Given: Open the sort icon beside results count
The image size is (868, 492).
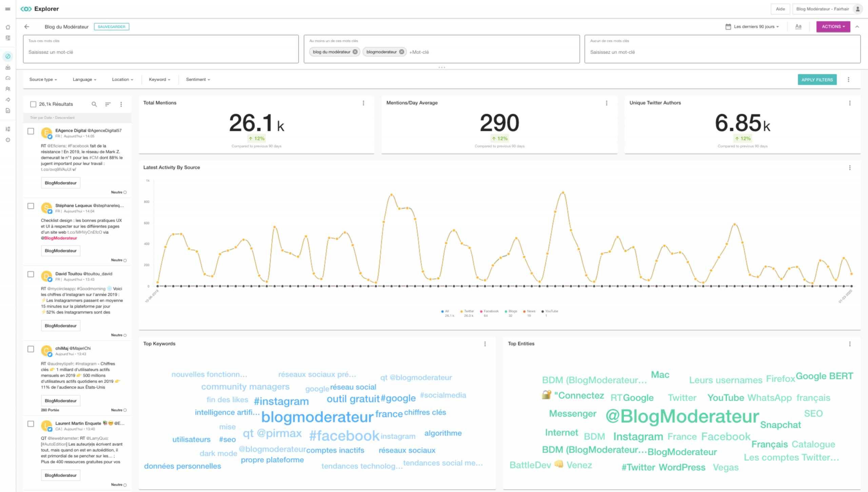Looking at the screenshot, I should (108, 104).
